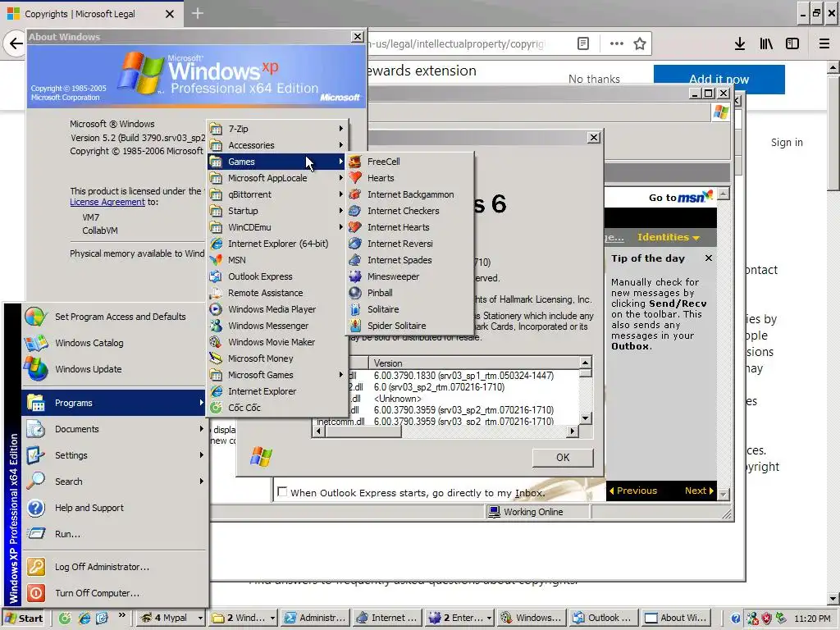Open Set Program Access and Defaults
The image size is (840, 630).
(x=113, y=317)
